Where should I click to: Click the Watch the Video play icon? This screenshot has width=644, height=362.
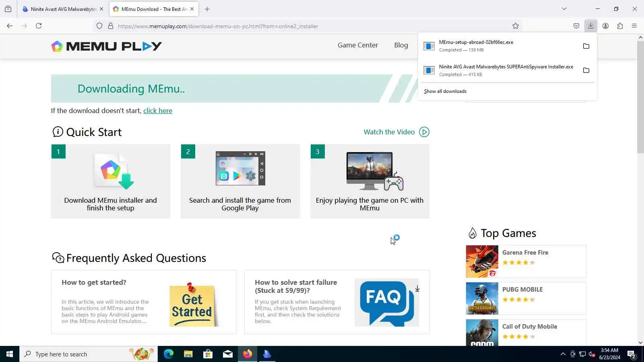pos(424,132)
